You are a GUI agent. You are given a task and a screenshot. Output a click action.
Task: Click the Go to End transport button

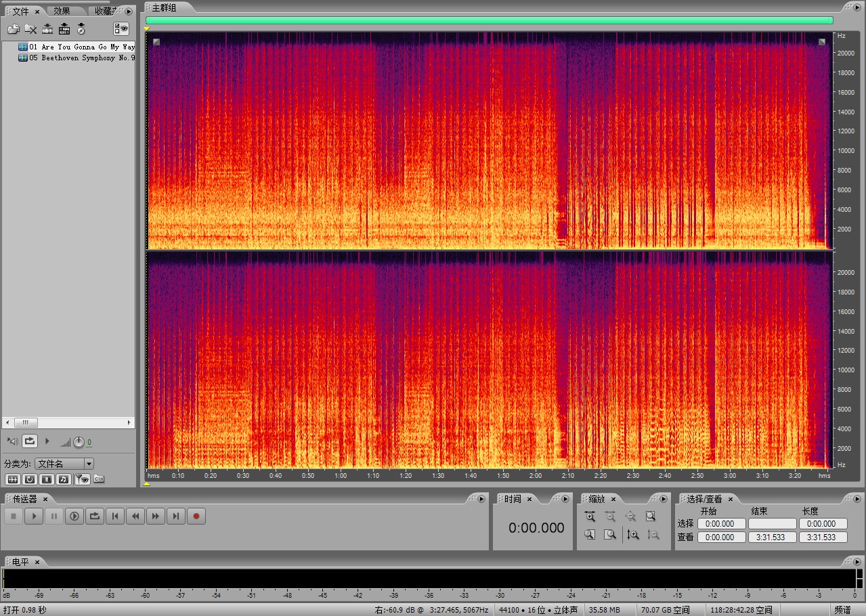[176, 516]
